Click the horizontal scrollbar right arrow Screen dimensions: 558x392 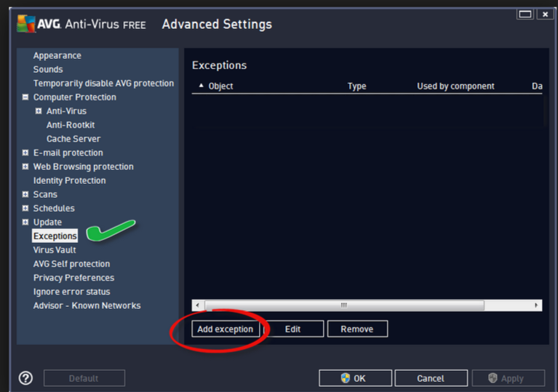(x=537, y=305)
